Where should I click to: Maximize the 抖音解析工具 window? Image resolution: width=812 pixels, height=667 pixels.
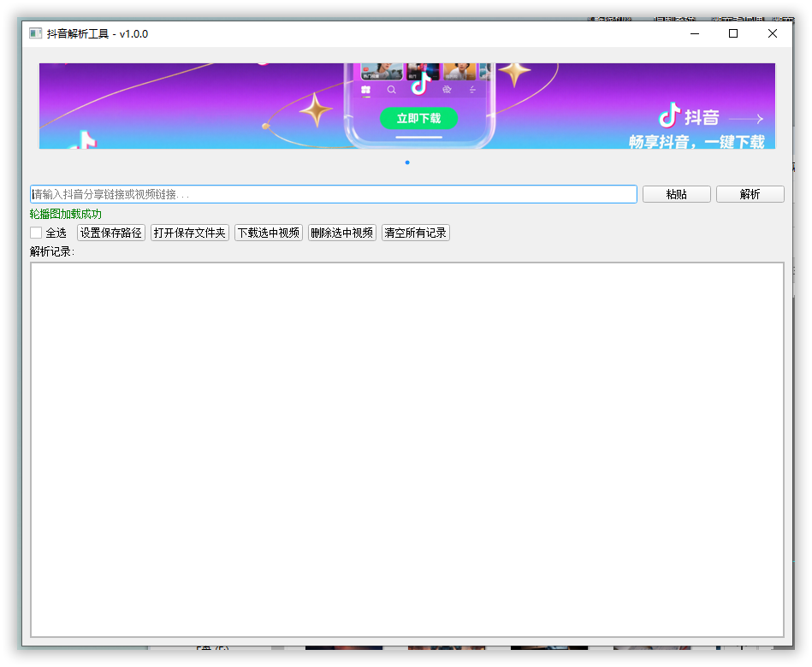click(x=733, y=33)
